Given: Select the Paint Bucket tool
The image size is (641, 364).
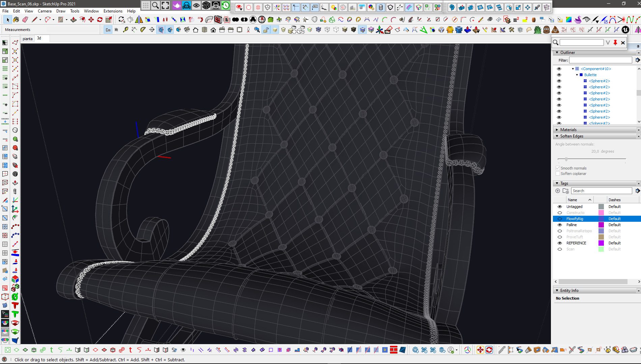Looking at the screenshot, I should coord(16,20).
